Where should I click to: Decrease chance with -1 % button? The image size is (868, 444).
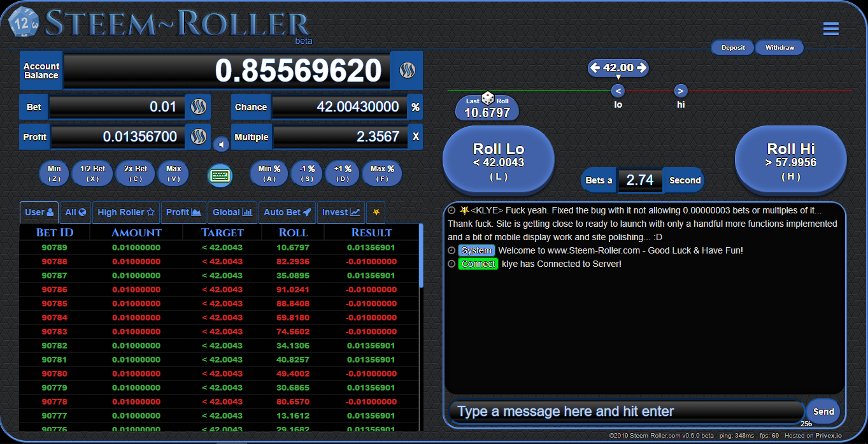[x=307, y=173]
